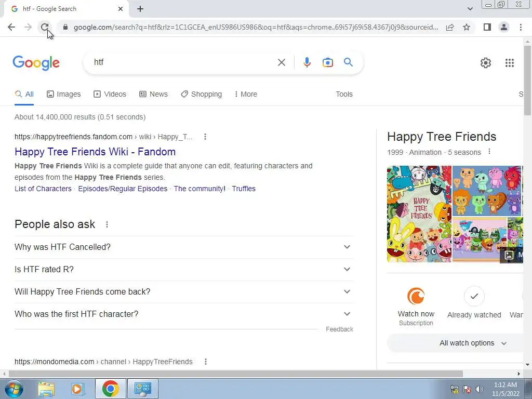
Task: Go back to the previous page
Action: pos(11,27)
